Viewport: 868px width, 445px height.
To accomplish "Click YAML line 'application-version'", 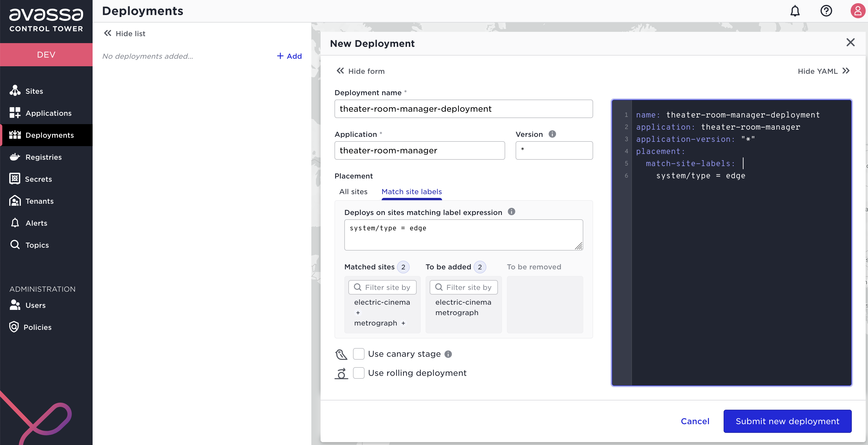I will 695,139.
